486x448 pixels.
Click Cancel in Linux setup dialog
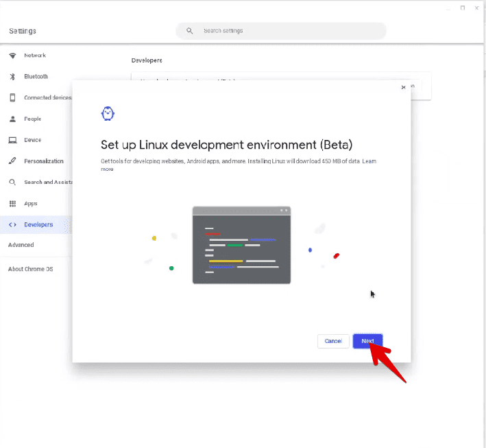coord(333,341)
